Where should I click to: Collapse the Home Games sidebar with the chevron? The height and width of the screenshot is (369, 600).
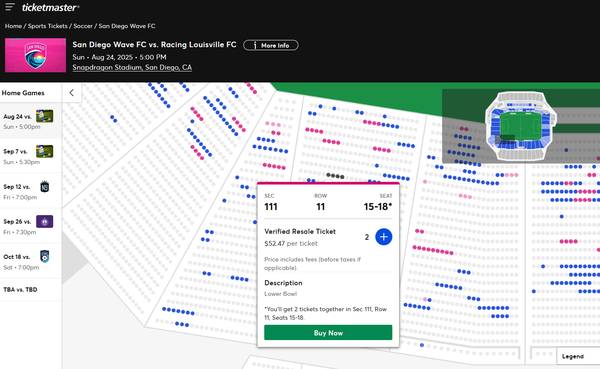click(x=72, y=93)
